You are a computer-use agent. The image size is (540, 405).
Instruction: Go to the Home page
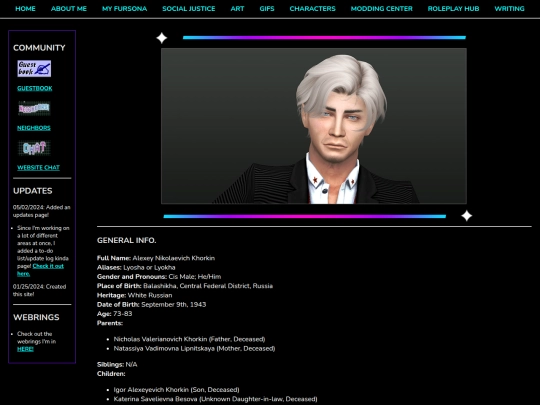pyautogui.click(x=25, y=9)
